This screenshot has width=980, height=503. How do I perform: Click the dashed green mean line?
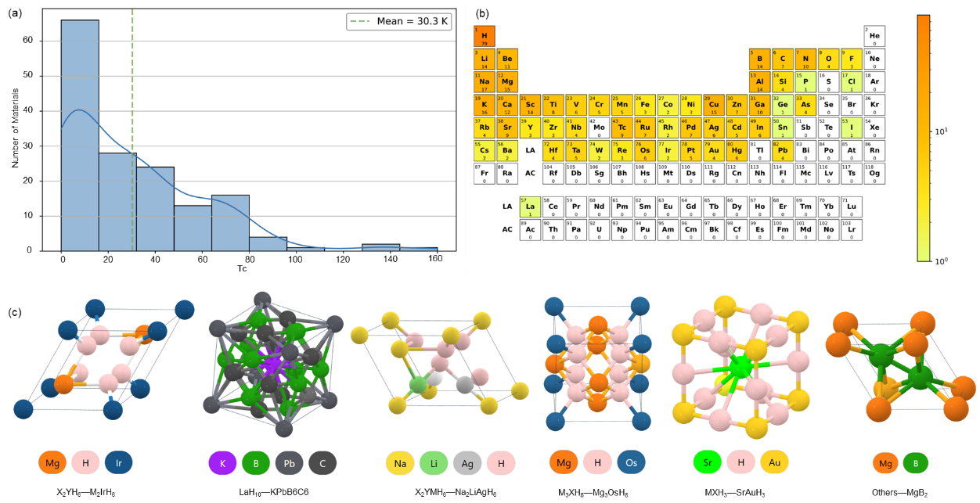[x=132, y=141]
